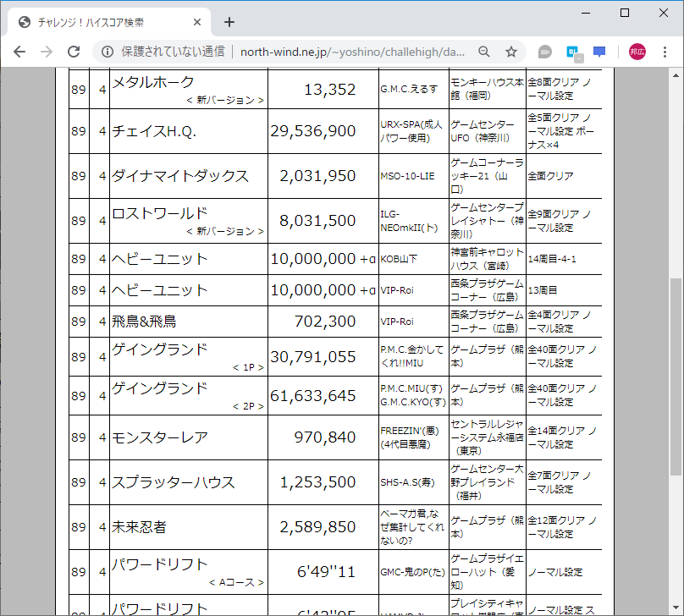
Task: Select the score 61,633,645
Action: pos(312,396)
